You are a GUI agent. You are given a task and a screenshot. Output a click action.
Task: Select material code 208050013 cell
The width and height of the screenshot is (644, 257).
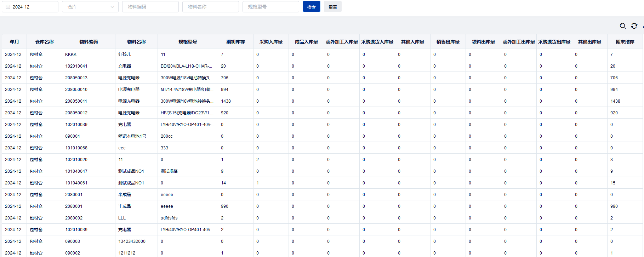[x=76, y=78]
